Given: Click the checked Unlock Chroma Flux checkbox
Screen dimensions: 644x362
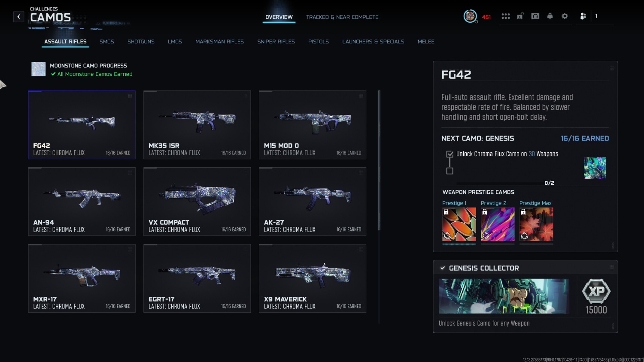Looking at the screenshot, I should pos(450,154).
